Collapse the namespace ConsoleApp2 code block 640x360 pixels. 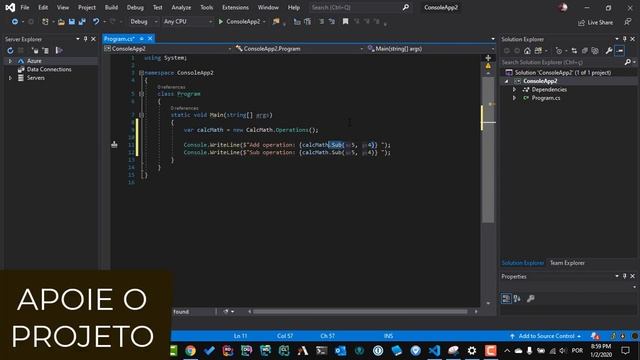coord(141,73)
